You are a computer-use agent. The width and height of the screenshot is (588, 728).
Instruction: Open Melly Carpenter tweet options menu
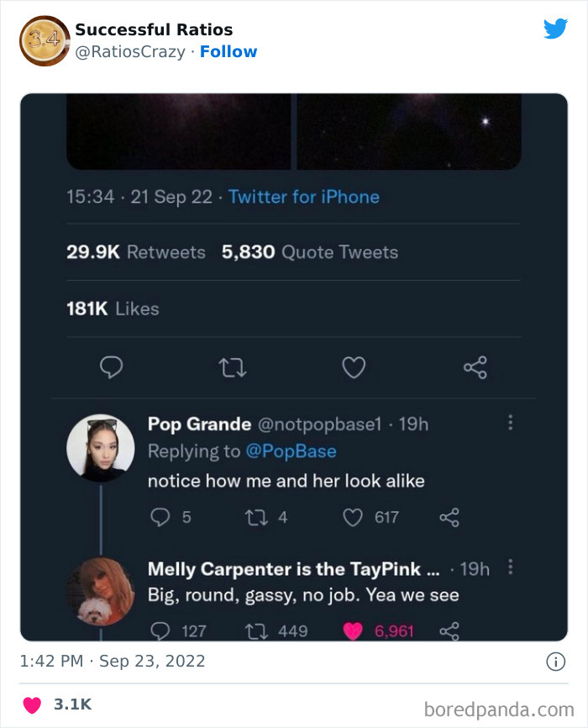[509, 567]
